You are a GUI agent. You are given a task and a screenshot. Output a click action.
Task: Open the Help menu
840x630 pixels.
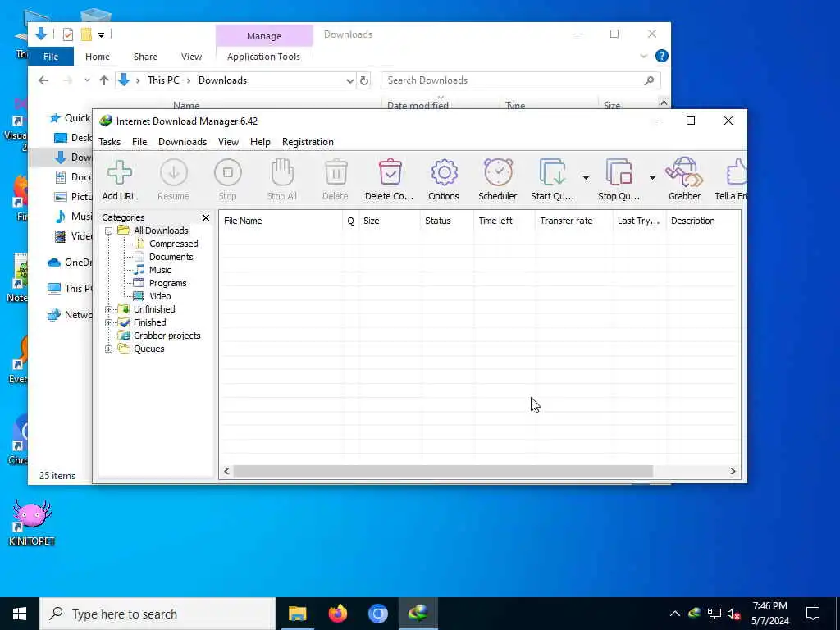pos(260,142)
